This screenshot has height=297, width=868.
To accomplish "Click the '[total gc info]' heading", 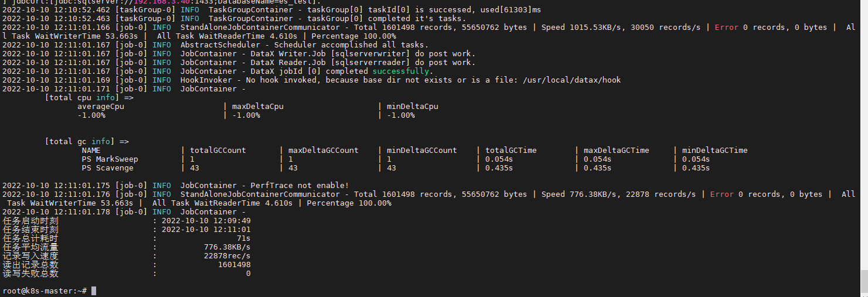I will tap(86, 142).
